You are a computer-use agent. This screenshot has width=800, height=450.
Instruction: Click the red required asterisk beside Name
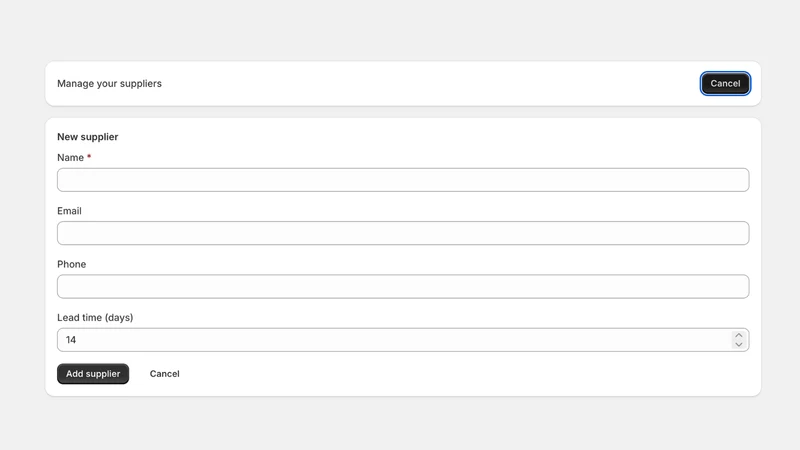tap(89, 157)
